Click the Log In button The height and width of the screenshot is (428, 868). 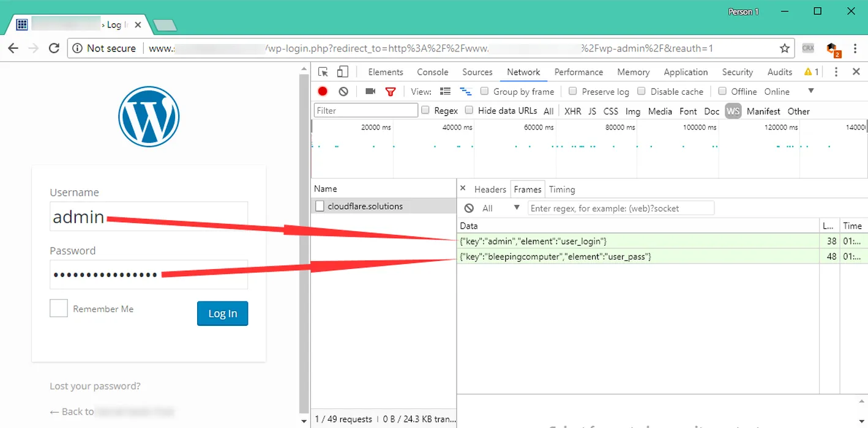[x=222, y=313]
